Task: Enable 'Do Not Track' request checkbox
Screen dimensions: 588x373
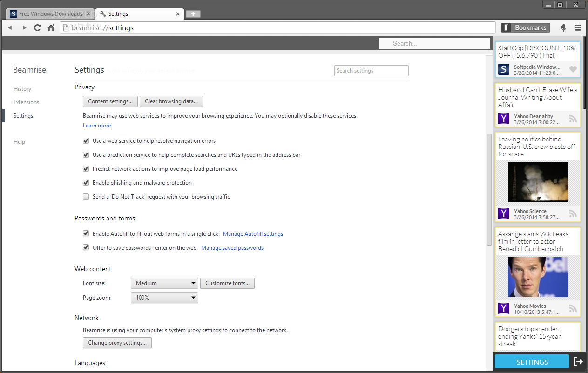Action: click(x=86, y=196)
